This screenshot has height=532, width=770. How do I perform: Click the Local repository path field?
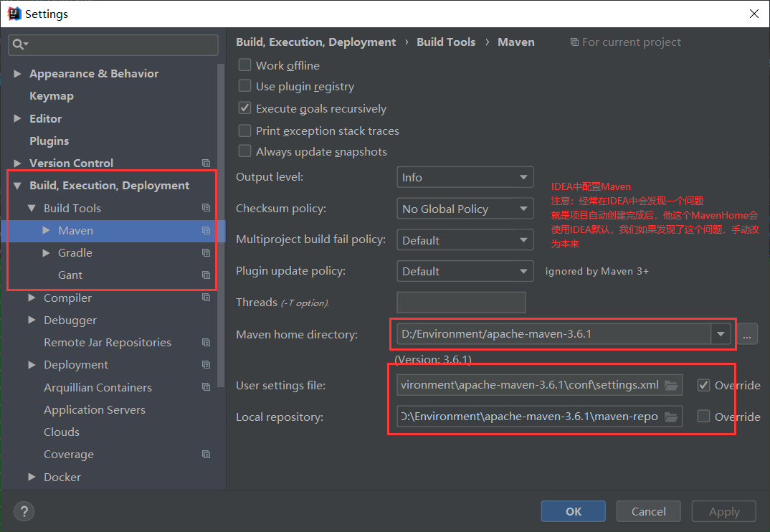(x=539, y=417)
